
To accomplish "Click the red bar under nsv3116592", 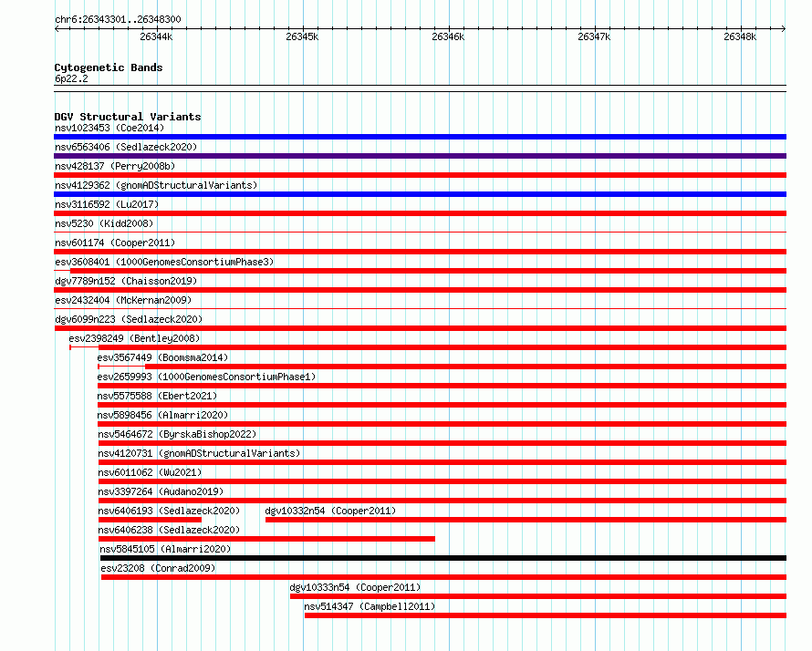I will point(420,213).
